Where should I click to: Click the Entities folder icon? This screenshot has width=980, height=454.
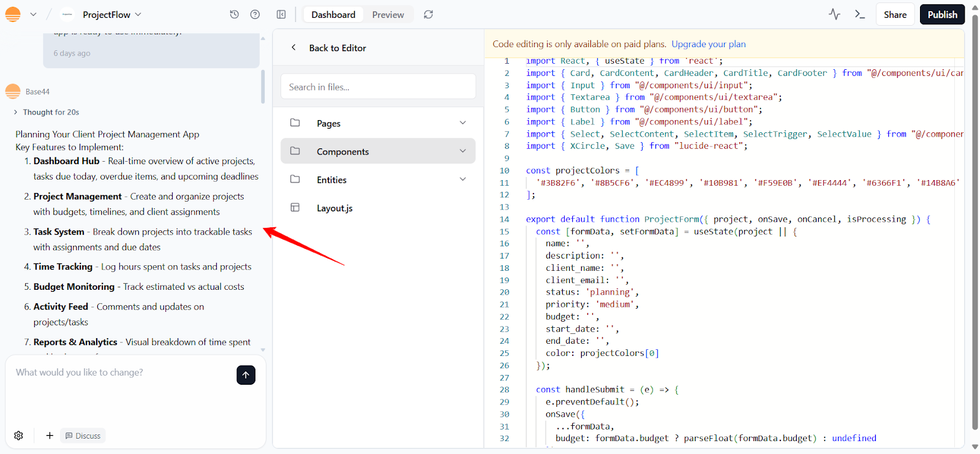pos(295,179)
